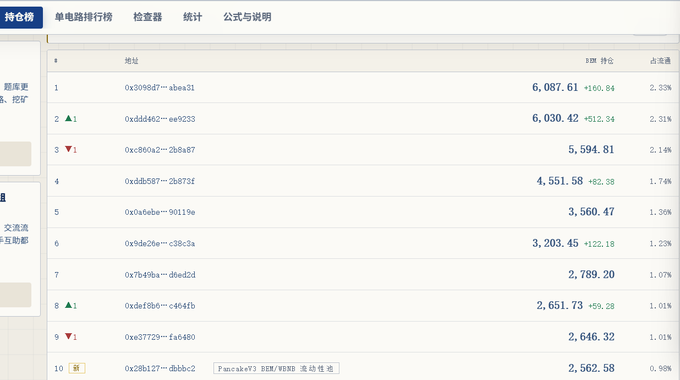Sort by the BEM 持仓 column header
680x380 pixels.
599,61
